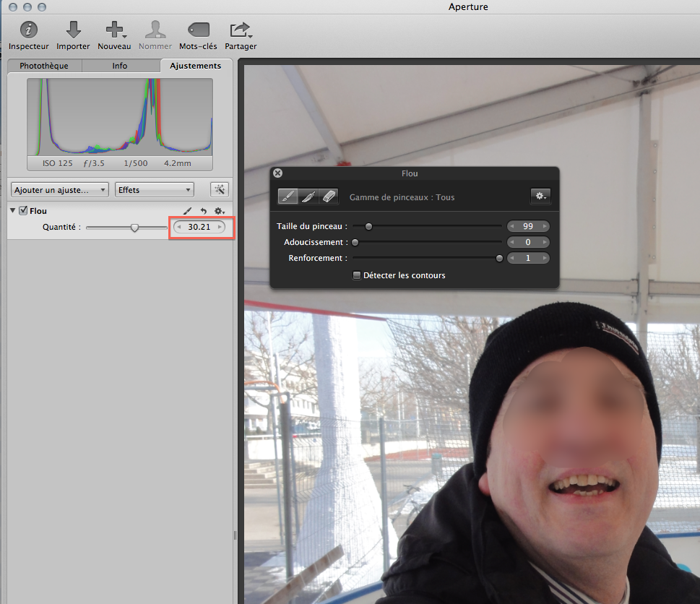Increase Taille du pinceau with right stepper arrow
Screen dimensions: 700x604
[x=545, y=226]
